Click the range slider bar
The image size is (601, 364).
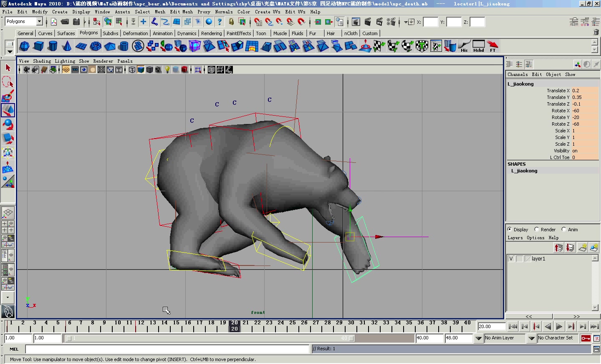(x=210, y=338)
